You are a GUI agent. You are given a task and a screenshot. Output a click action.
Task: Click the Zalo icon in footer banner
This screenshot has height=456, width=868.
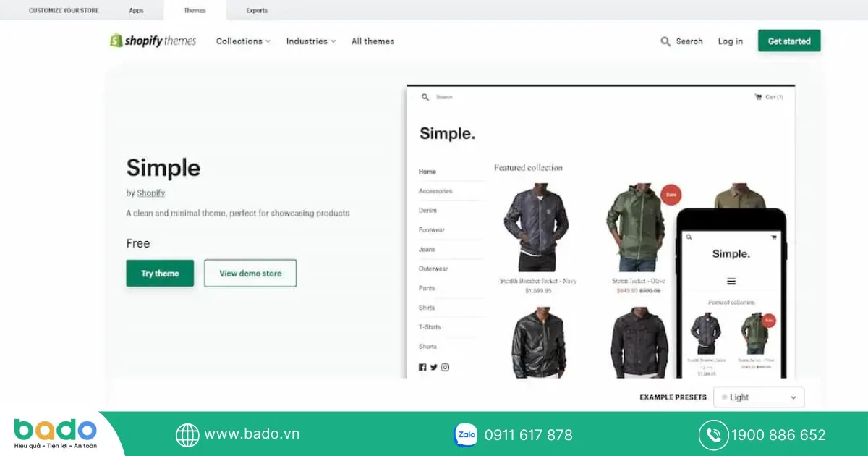coord(465,435)
